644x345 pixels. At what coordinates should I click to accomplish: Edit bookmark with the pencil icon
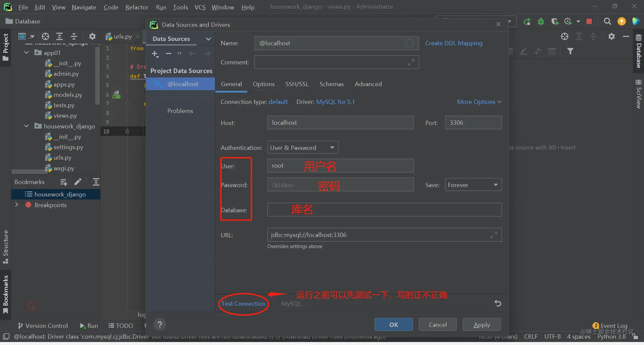pos(78,182)
